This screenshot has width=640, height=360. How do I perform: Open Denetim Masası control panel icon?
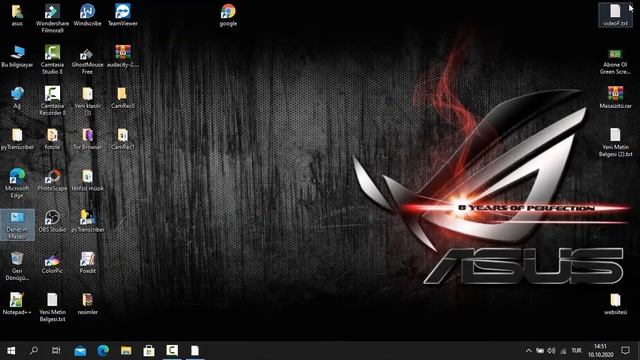[x=17, y=224]
